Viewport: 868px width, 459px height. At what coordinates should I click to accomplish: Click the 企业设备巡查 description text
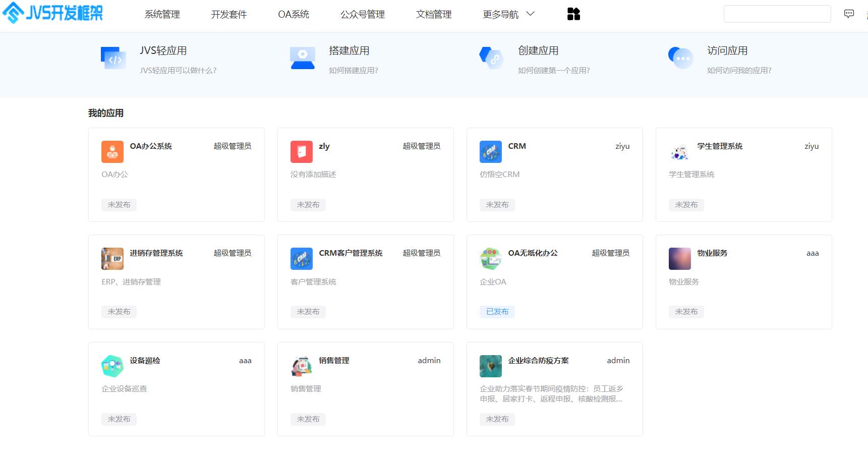click(124, 389)
